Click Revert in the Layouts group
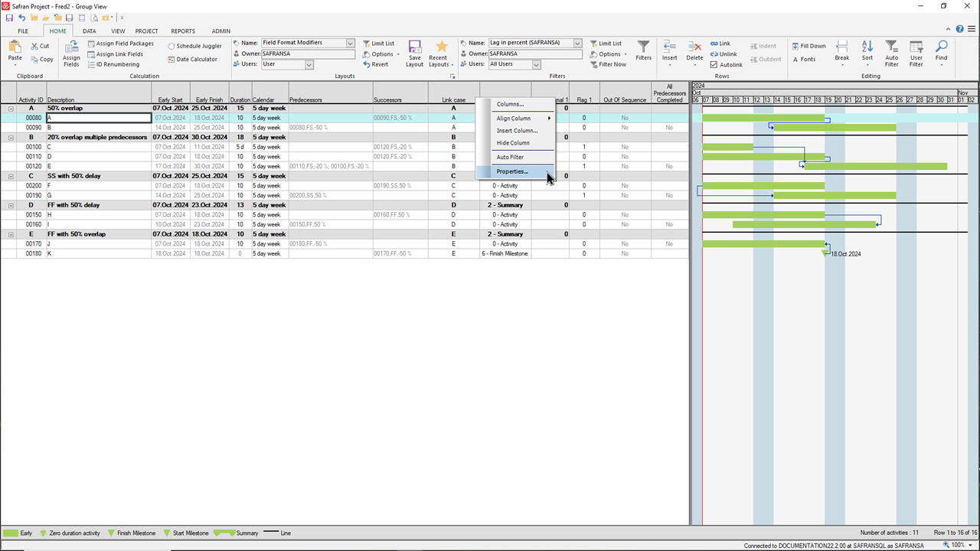This screenshot has height=551, width=980. pyautogui.click(x=375, y=64)
